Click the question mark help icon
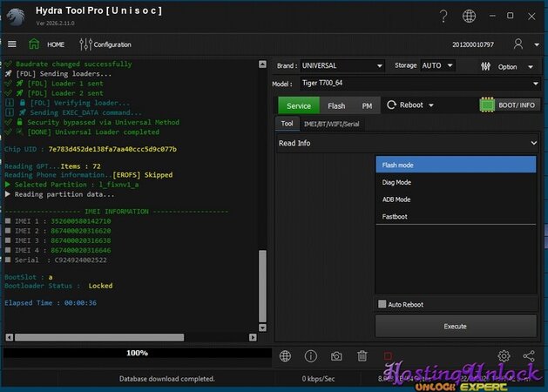The width and height of the screenshot is (548, 392). pyautogui.click(x=443, y=16)
